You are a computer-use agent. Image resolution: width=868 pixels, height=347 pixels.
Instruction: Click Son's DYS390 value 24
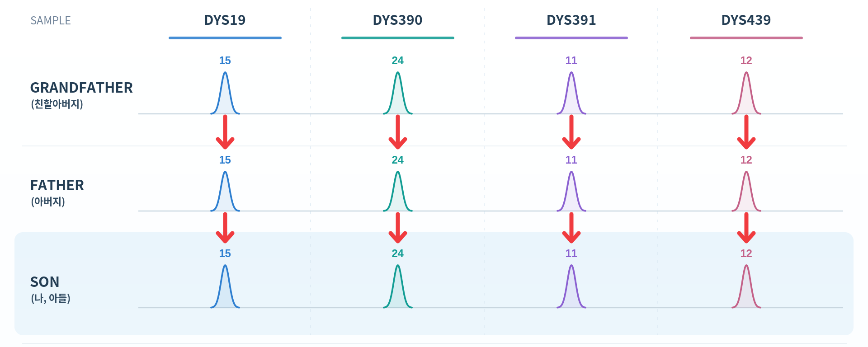point(397,253)
